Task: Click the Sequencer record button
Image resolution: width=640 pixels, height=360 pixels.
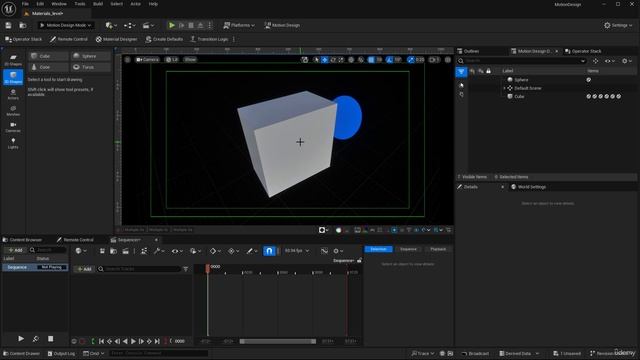Action: tap(83, 341)
